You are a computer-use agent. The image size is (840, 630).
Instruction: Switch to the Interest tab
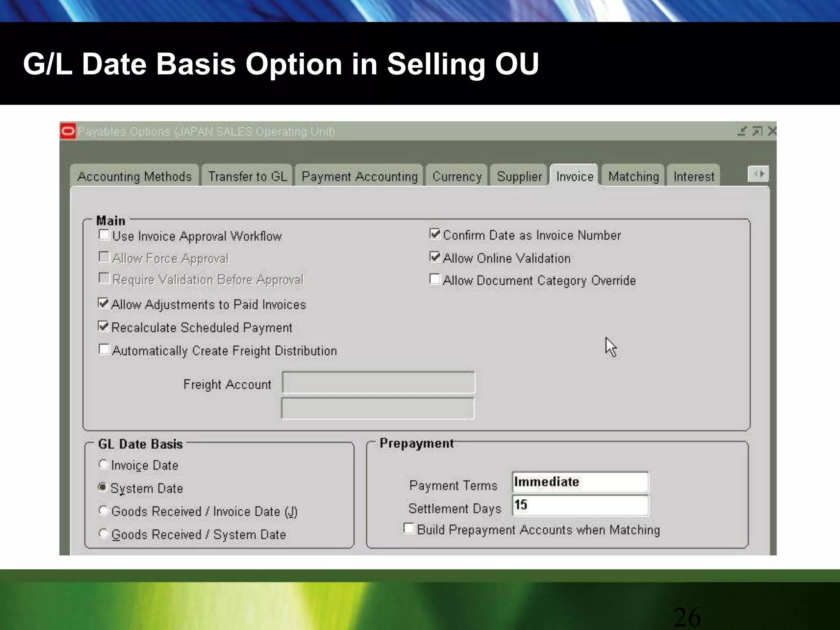coord(694,176)
